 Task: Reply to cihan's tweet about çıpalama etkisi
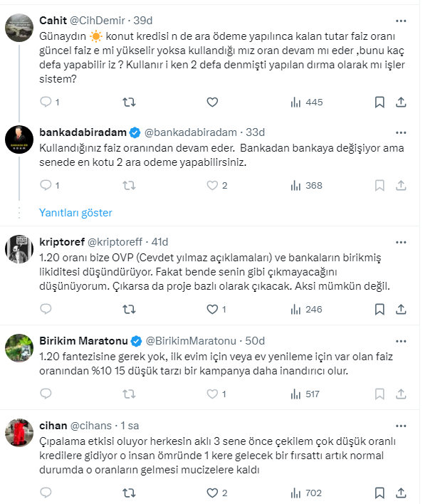[46, 493]
